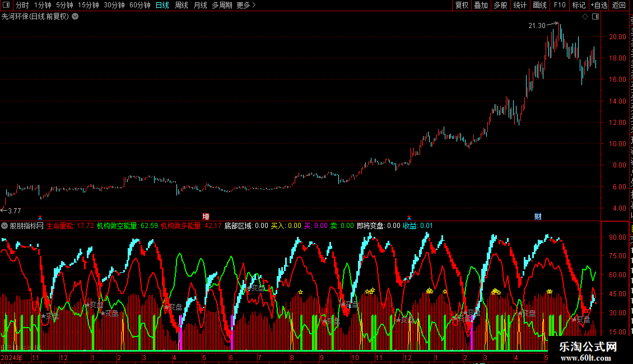633x364 pixels.
Task: Click the 21.30 high price label
Action: (x=537, y=26)
